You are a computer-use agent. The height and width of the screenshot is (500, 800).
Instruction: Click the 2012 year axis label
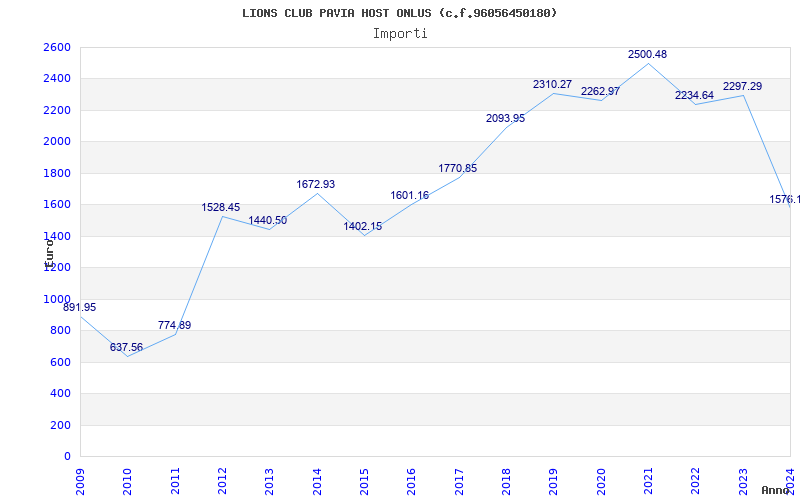pos(222,481)
